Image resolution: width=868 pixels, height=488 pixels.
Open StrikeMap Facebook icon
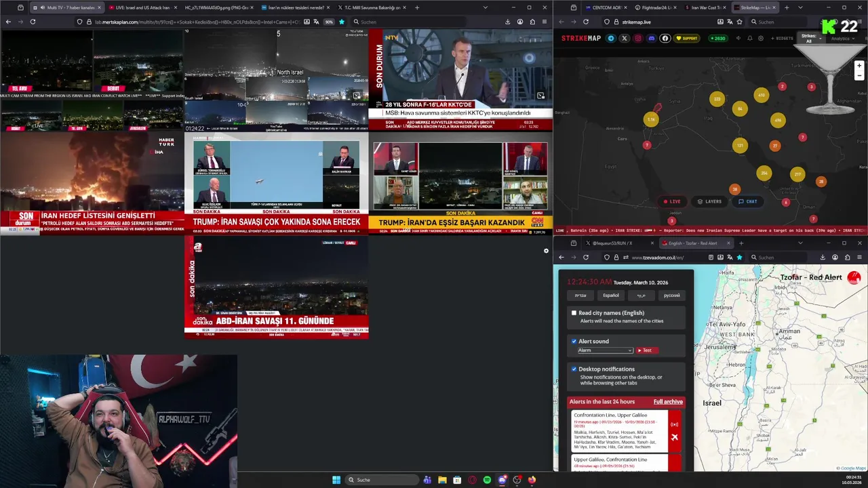tap(665, 39)
